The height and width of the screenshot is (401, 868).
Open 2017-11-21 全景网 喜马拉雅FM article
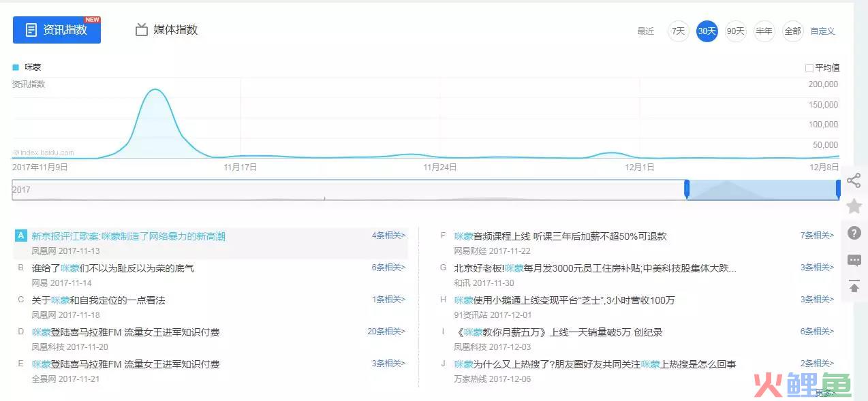(x=126, y=364)
